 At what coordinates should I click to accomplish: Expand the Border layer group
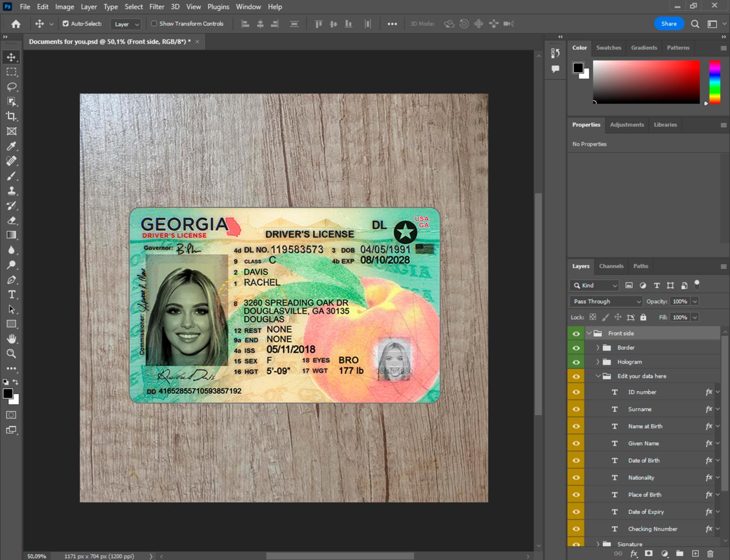(x=598, y=347)
